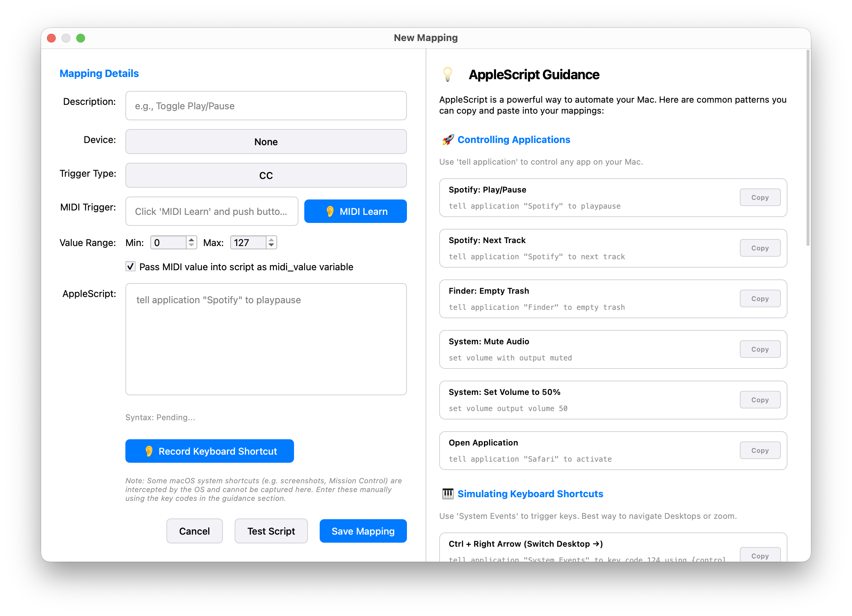The height and width of the screenshot is (616, 852).
Task: Increment the Min value stepper
Action: [192, 239]
